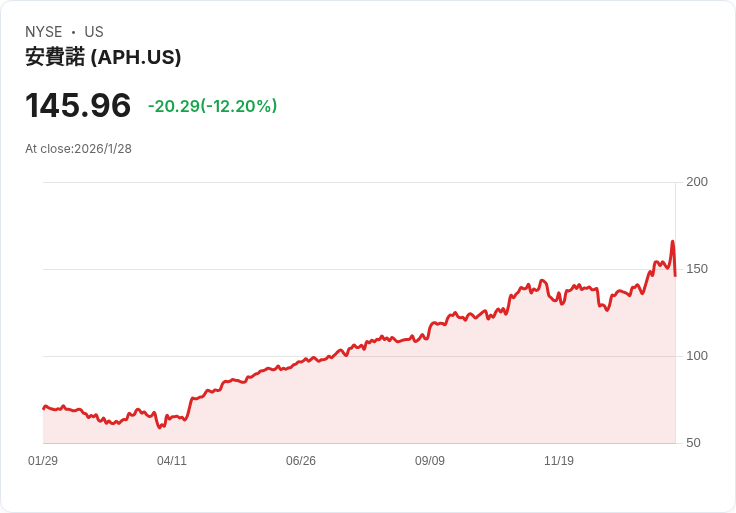Click the highest peak of the price line
Viewport: 736px width, 513px height.
coord(672,241)
